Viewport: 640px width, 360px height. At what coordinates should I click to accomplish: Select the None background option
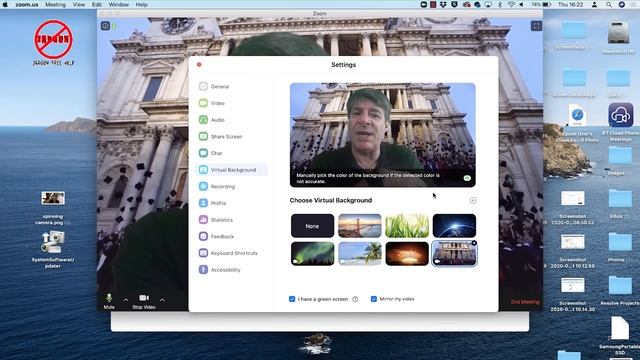(x=312, y=226)
